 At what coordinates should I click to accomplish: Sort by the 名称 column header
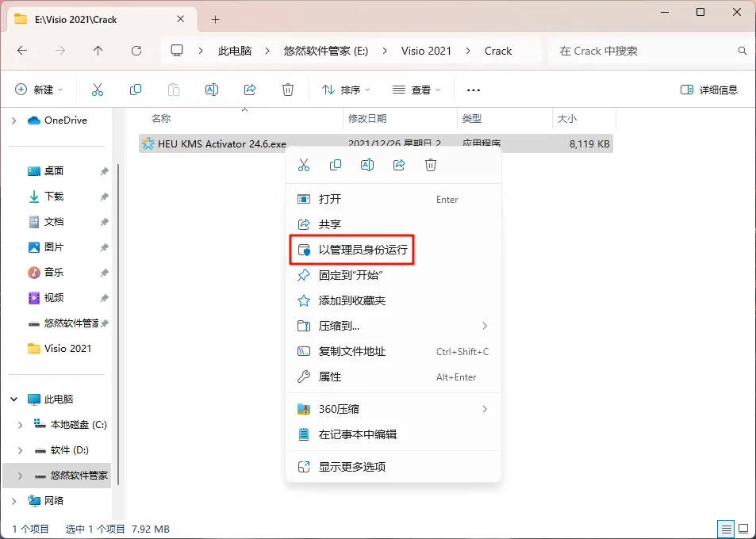161,118
